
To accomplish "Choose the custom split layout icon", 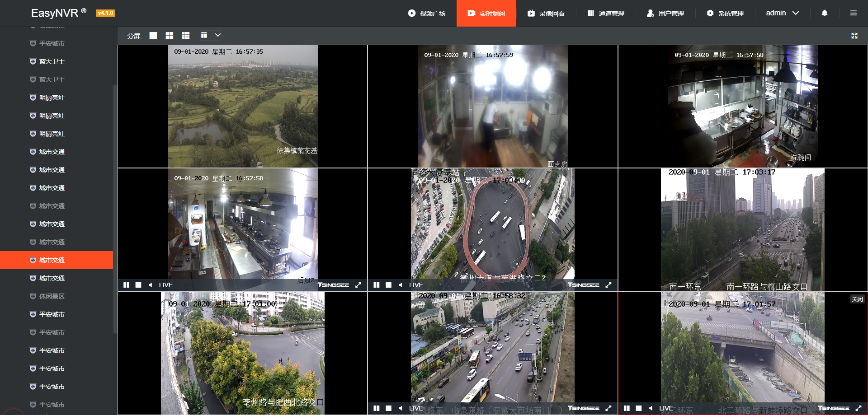I will point(204,35).
